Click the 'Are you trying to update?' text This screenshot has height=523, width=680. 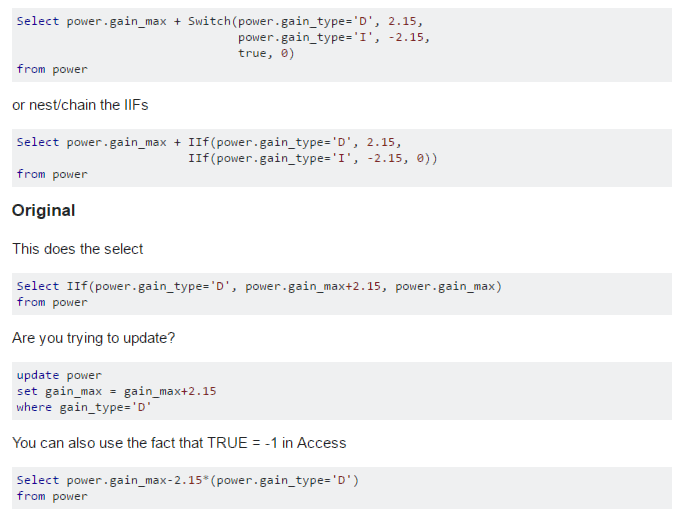(94, 338)
